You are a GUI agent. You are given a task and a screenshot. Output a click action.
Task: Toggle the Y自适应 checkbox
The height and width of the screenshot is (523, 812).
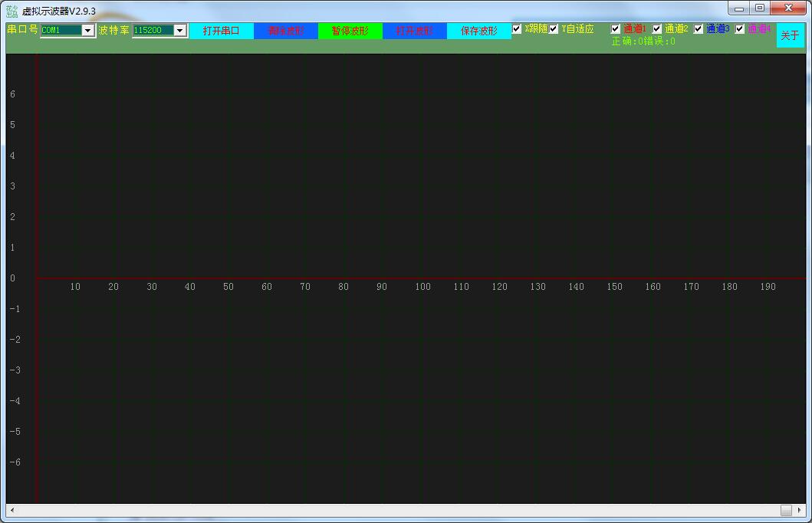[554, 29]
